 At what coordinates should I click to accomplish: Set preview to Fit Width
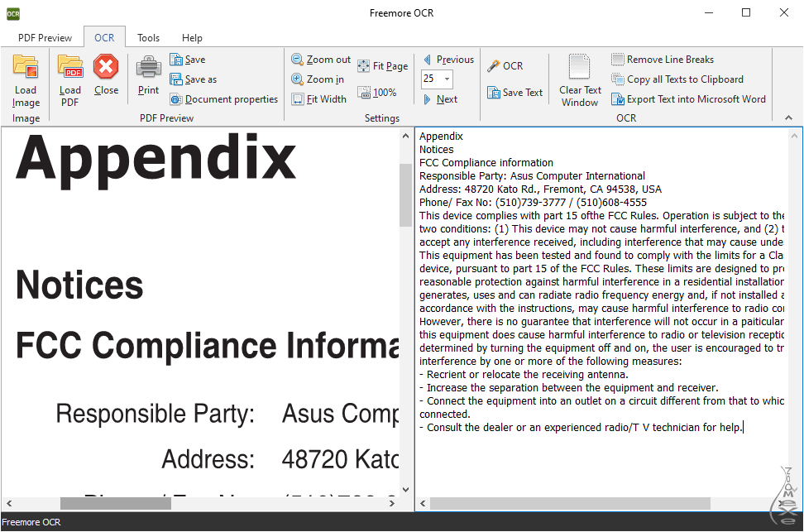coord(319,99)
